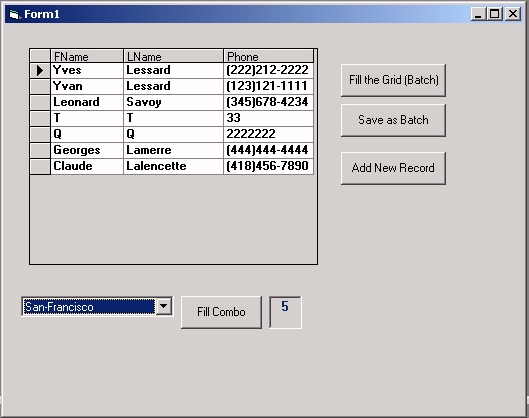This screenshot has height=418, width=529.
Task: Click the Form1 title bar icon
Action: click(14, 14)
